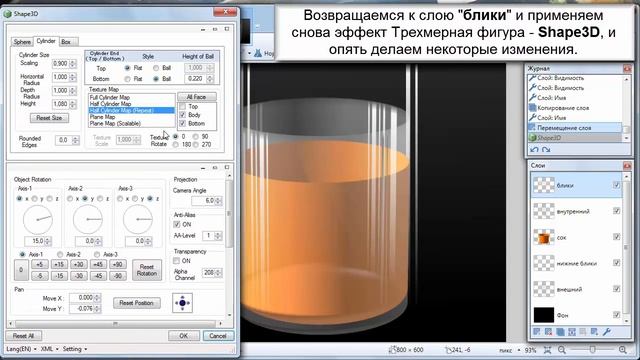Undo icon in History panel
Image resolution: width=640 pixels, height=360 pixels.
point(534,150)
